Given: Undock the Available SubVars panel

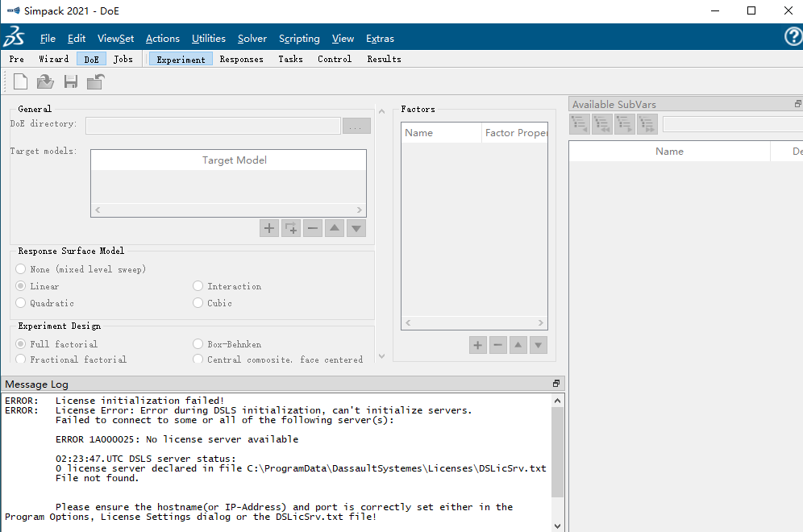Looking at the screenshot, I should pos(798,104).
